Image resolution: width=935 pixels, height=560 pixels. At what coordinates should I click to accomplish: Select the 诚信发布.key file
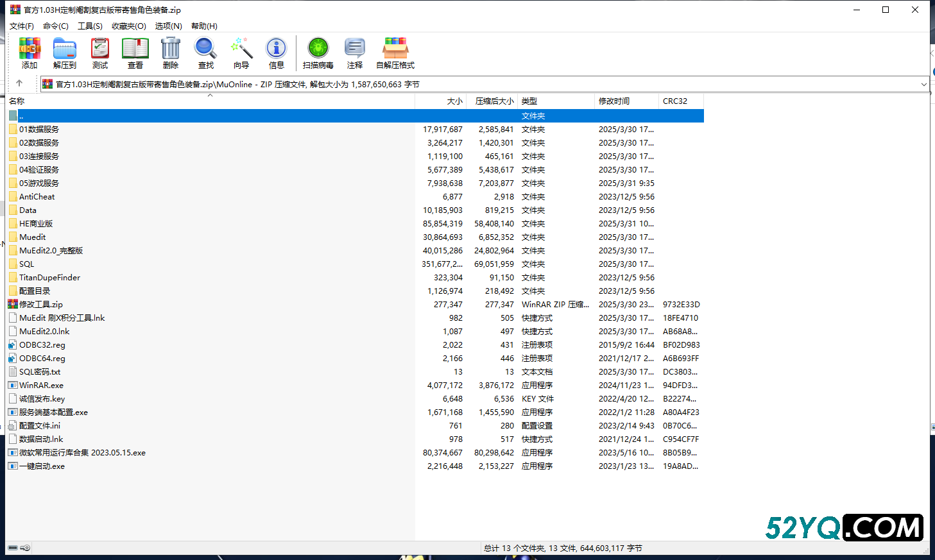42,398
